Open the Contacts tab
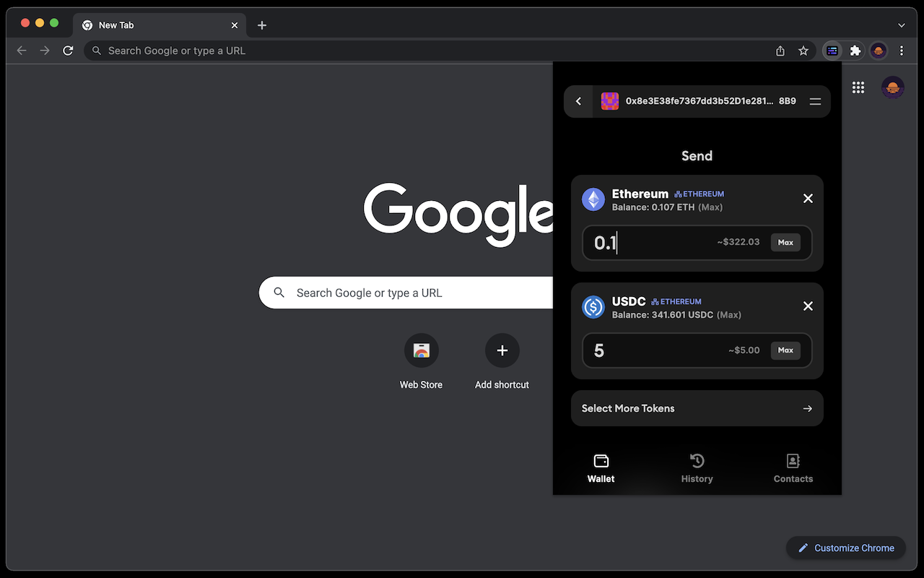 click(793, 468)
